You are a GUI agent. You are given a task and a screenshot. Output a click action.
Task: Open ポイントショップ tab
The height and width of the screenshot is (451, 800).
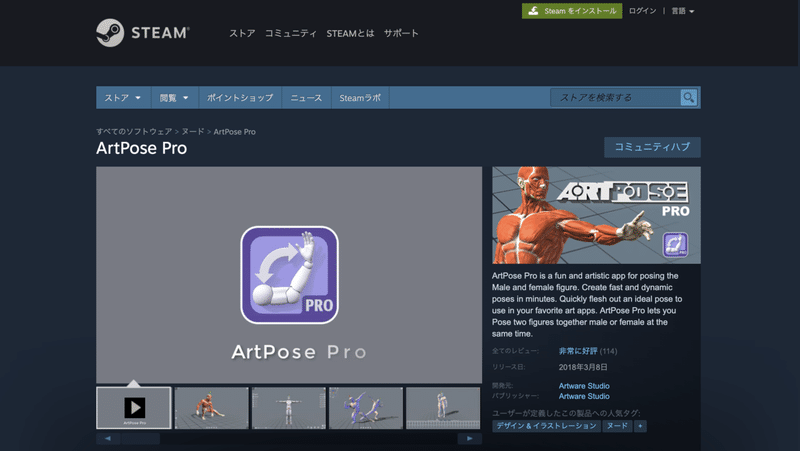click(240, 97)
